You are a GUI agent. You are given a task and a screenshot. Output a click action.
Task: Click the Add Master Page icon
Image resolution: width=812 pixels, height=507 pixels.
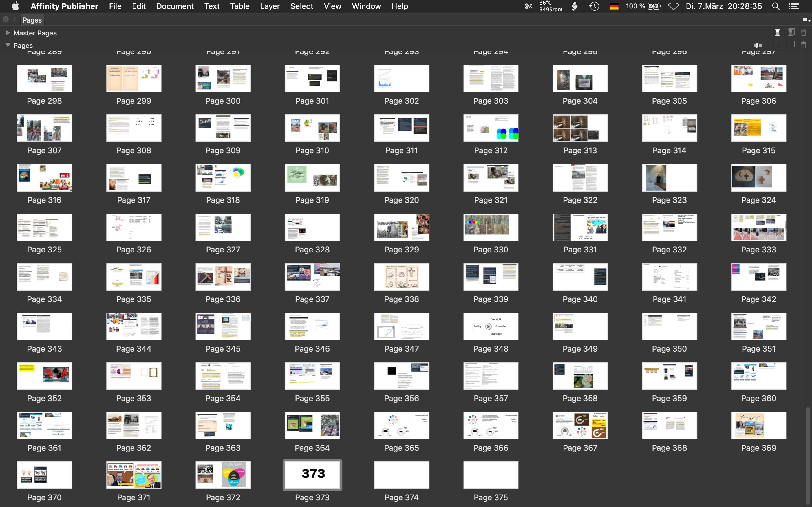pos(777,32)
